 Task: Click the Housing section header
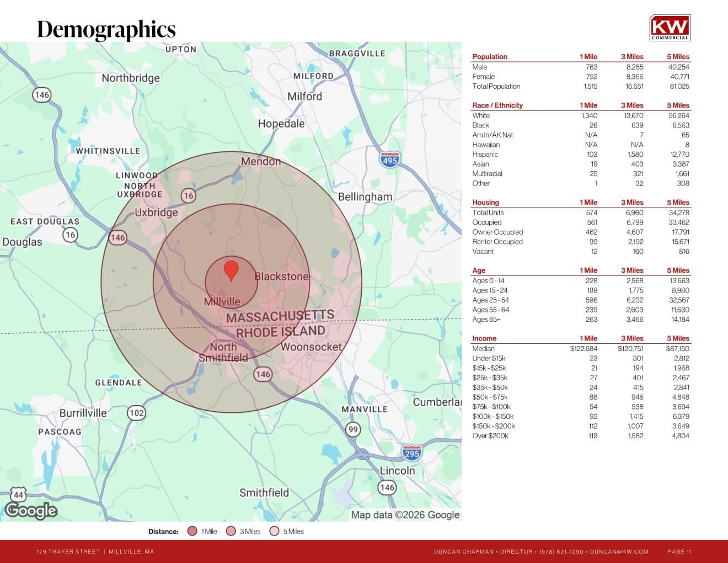(485, 203)
